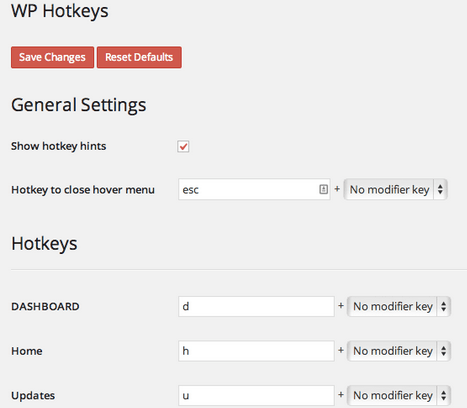
Task: Open the close hover menu modifier dropdown
Action: pyautogui.click(x=395, y=189)
